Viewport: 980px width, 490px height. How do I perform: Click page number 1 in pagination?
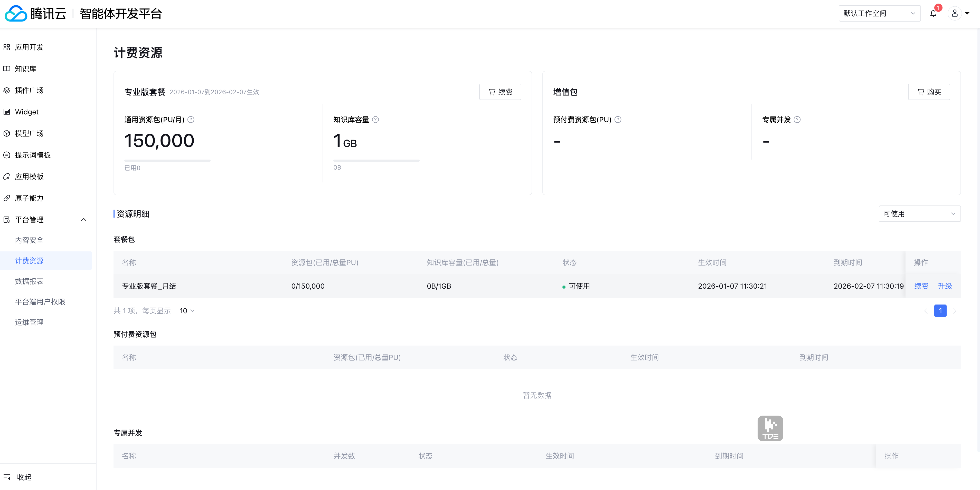940,311
